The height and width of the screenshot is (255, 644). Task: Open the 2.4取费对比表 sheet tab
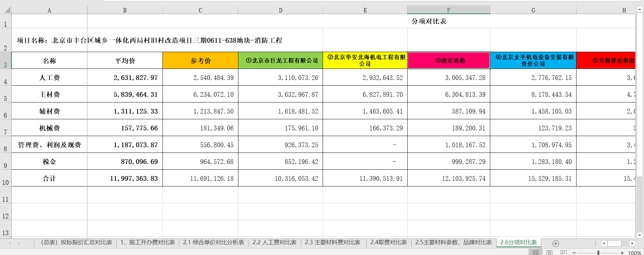(388, 242)
